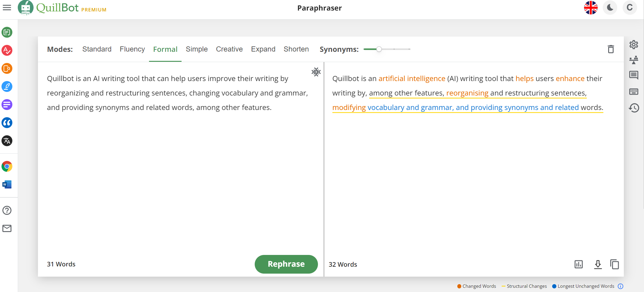Click the QuillBot Premium wordmark
Image resolution: width=644 pixels, height=292 pixels.
coord(71,8)
